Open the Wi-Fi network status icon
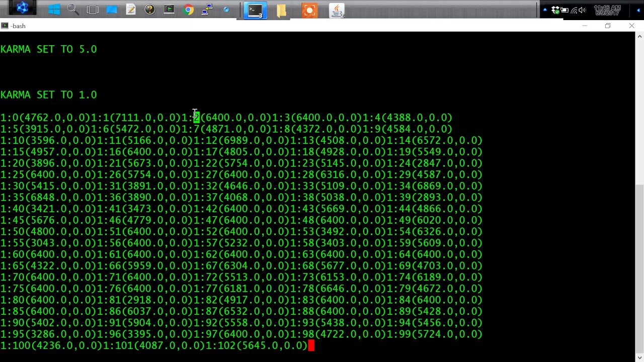This screenshot has height=362, width=644. [x=574, y=10]
